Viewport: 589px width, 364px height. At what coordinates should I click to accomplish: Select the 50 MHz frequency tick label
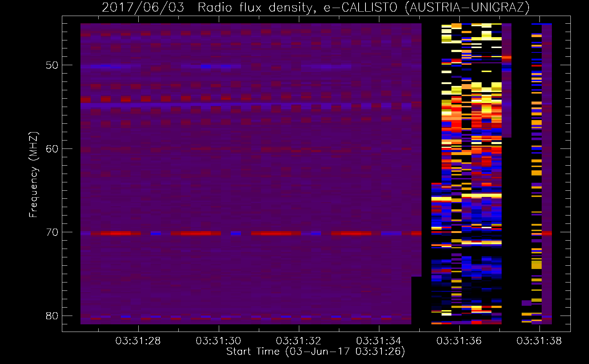pyautogui.click(x=52, y=65)
